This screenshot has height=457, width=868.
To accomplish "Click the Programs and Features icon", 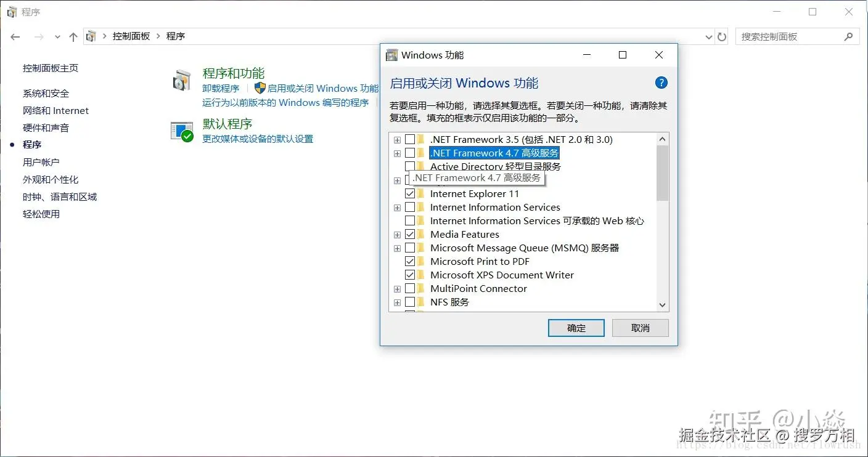I will pyautogui.click(x=182, y=81).
